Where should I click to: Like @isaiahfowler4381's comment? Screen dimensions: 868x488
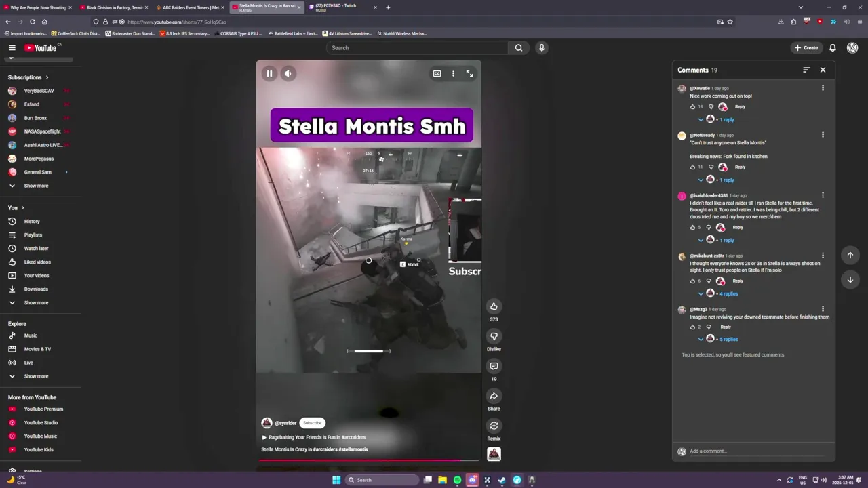[x=692, y=228]
